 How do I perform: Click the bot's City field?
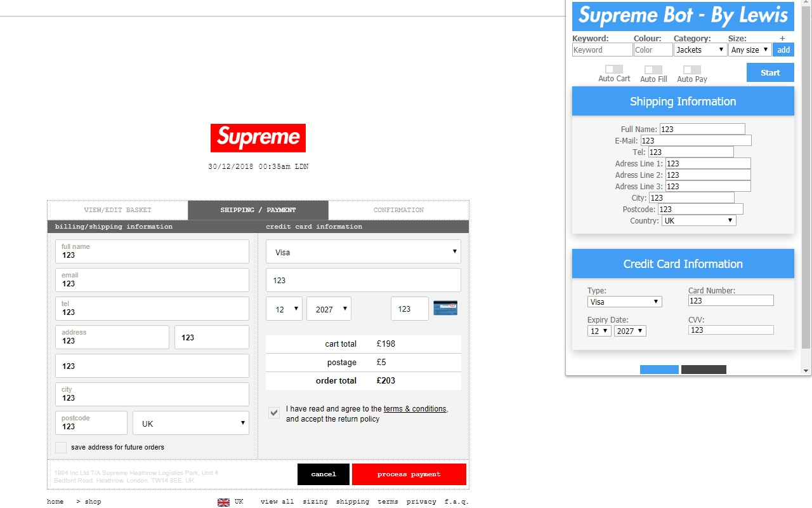pyautogui.click(x=691, y=197)
